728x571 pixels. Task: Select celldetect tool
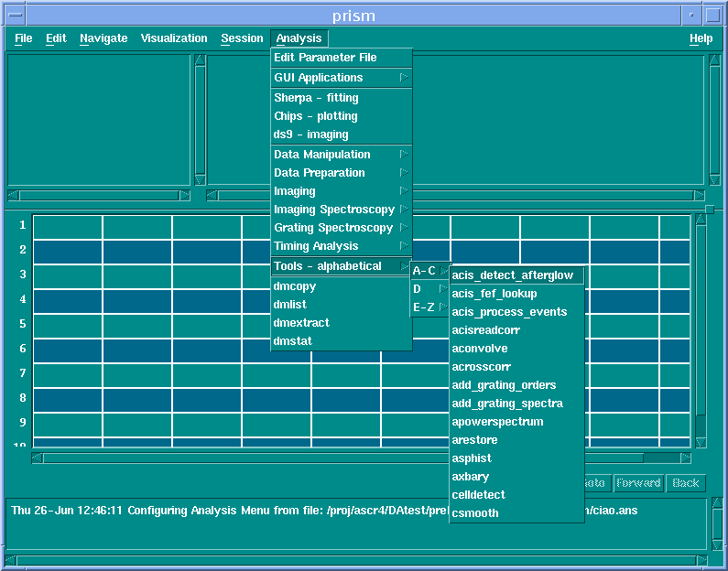coord(516,495)
